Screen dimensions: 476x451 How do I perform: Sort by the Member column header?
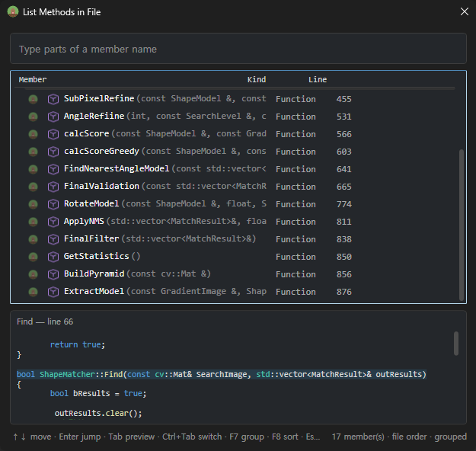point(33,79)
